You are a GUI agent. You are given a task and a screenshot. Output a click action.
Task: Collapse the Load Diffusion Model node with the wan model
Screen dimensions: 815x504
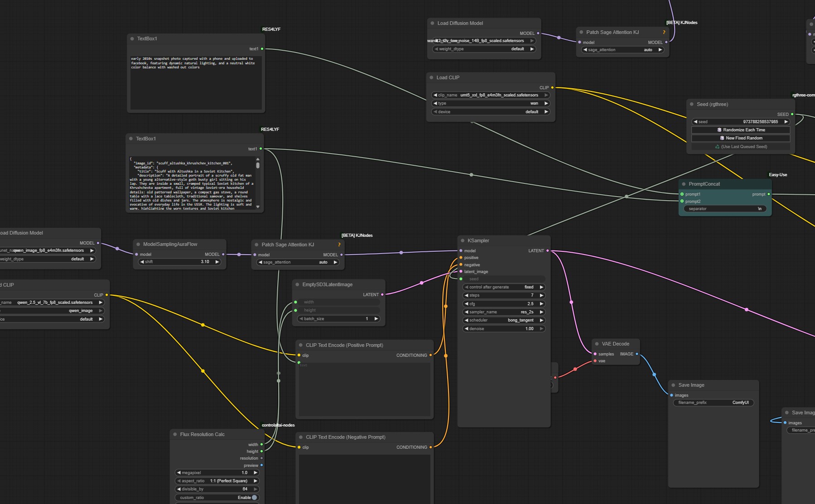pyautogui.click(x=433, y=23)
